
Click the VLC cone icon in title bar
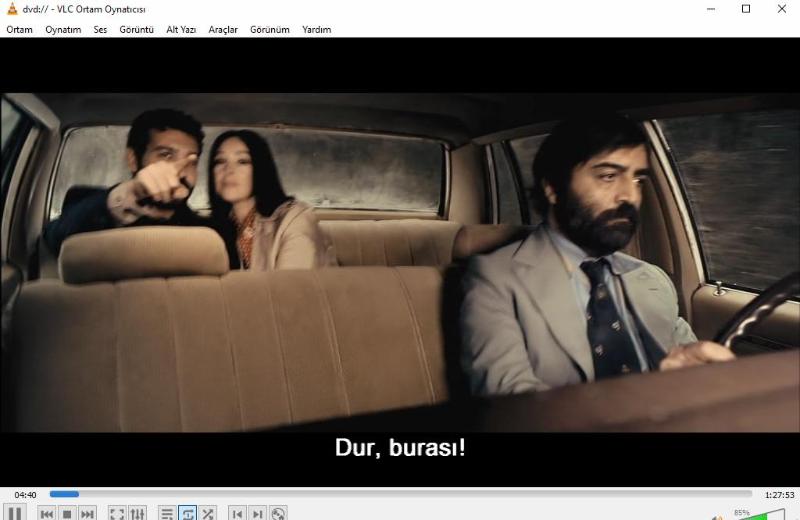click(x=12, y=9)
